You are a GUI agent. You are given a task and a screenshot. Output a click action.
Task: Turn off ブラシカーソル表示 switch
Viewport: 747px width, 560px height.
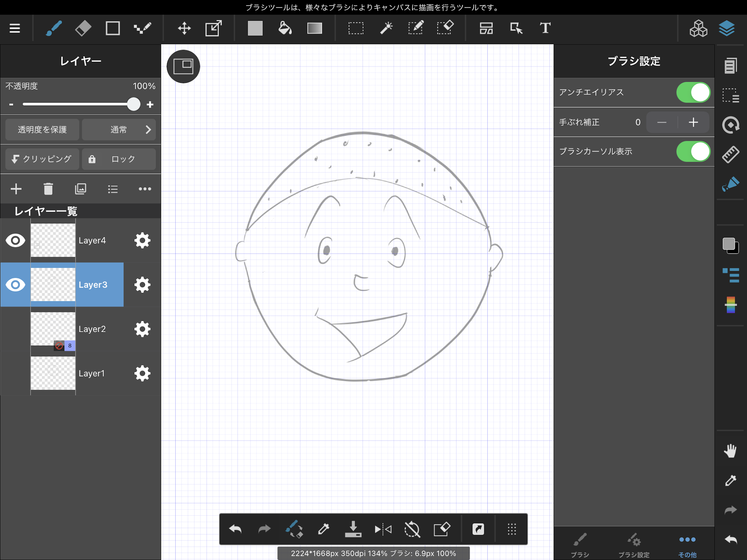pyautogui.click(x=693, y=152)
